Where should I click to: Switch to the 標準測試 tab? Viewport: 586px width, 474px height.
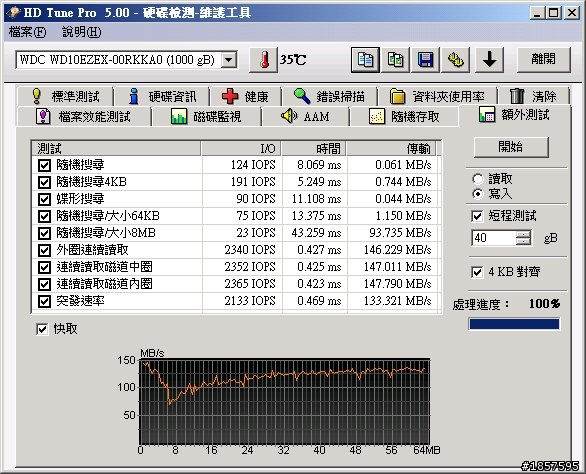pos(65,96)
